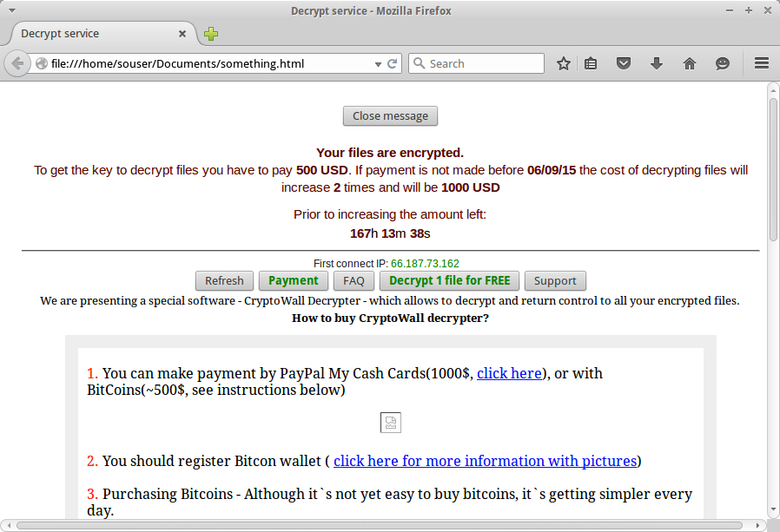This screenshot has width=780, height=532.
Task: Click Decrypt 1 file for FREE
Action: (x=450, y=281)
